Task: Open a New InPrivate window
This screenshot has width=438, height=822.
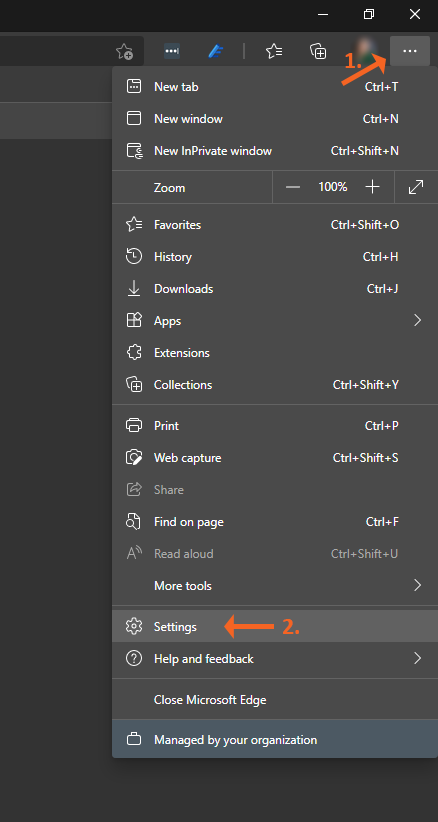Action: (275, 151)
